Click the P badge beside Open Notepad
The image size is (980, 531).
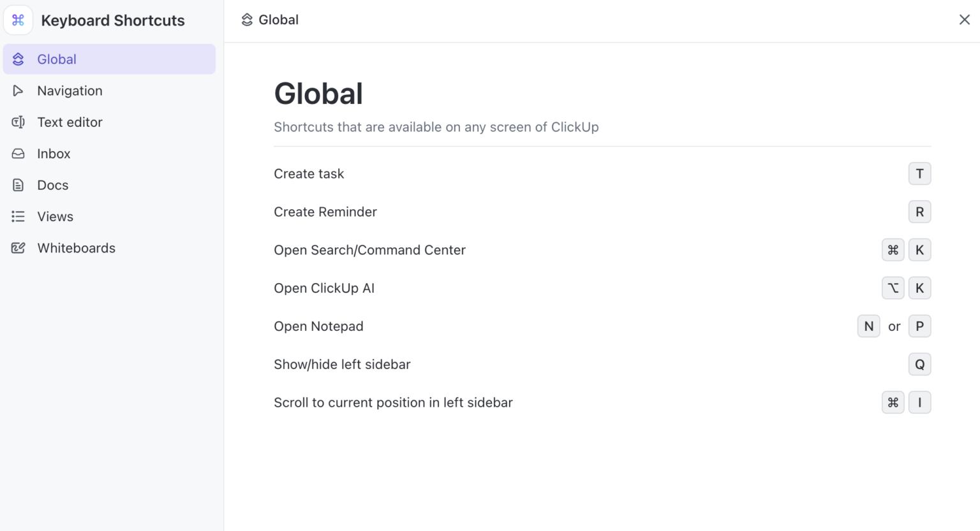click(919, 326)
